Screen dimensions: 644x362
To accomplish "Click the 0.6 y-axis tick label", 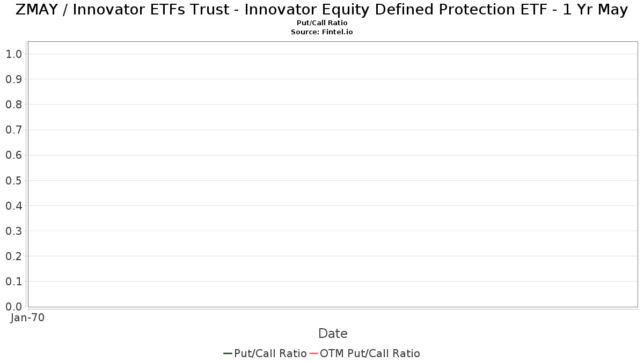I will [x=14, y=155].
